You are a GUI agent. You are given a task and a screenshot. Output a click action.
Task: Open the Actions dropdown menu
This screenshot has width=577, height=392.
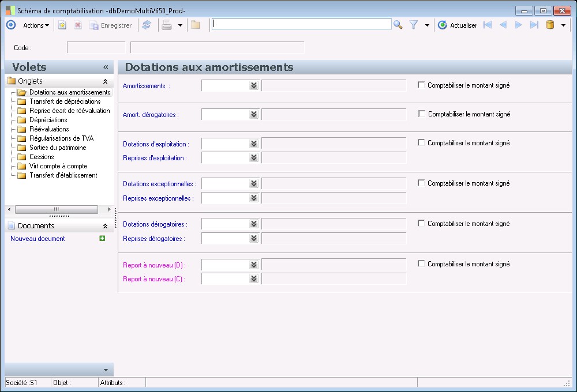[x=36, y=25]
